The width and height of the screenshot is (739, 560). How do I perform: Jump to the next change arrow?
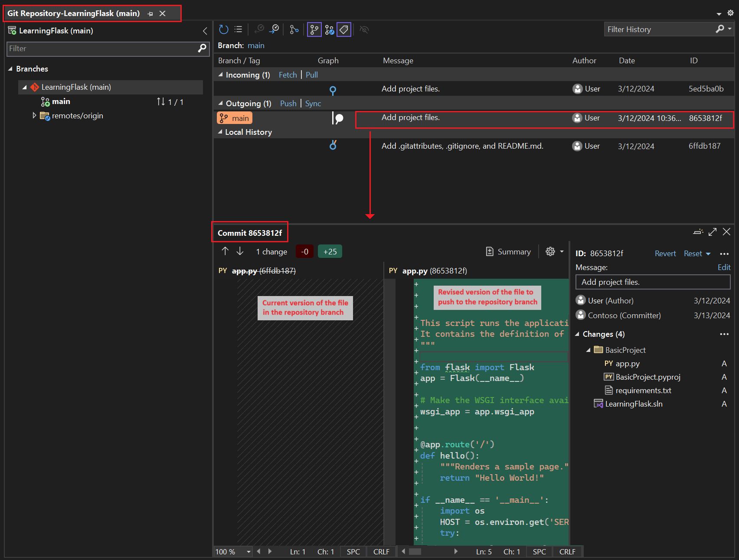(240, 251)
